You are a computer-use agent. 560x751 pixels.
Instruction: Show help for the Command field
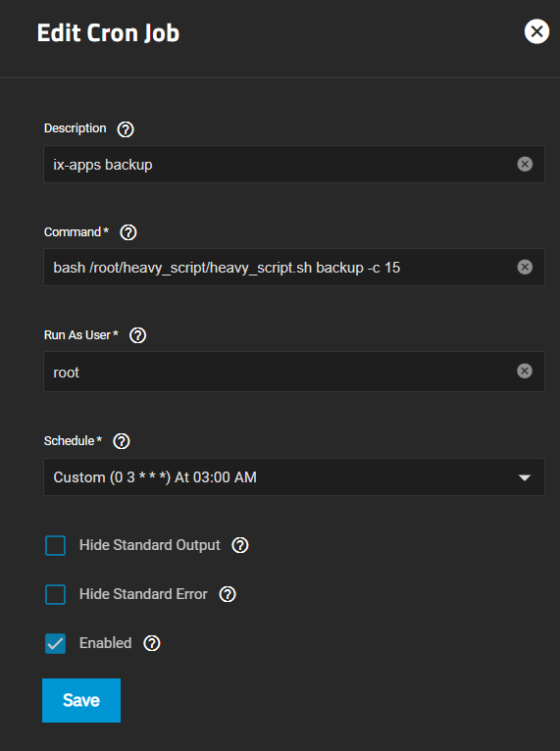tap(127, 232)
